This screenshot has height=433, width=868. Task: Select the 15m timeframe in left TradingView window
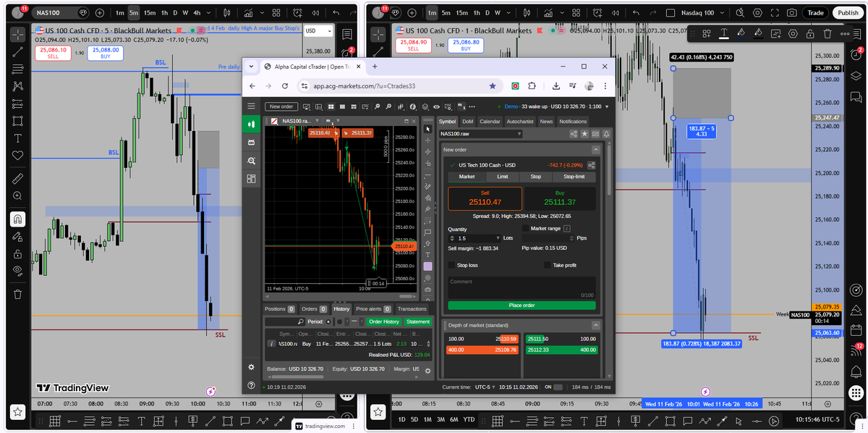tap(149, 13)
